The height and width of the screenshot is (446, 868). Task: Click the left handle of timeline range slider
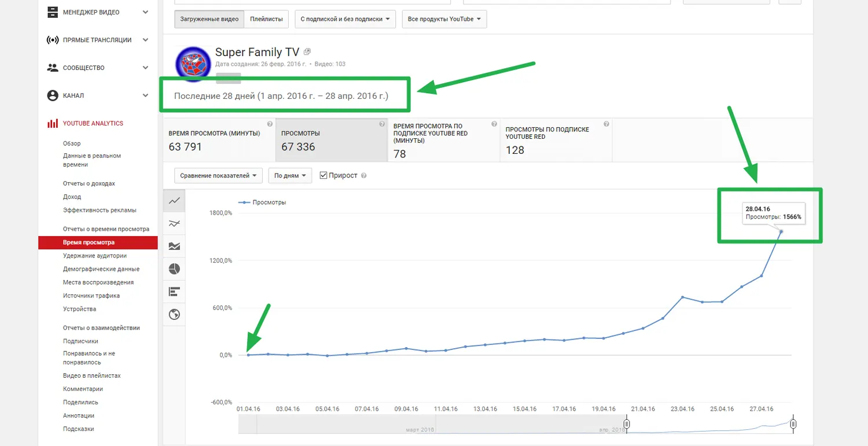[x=626, y=424]
